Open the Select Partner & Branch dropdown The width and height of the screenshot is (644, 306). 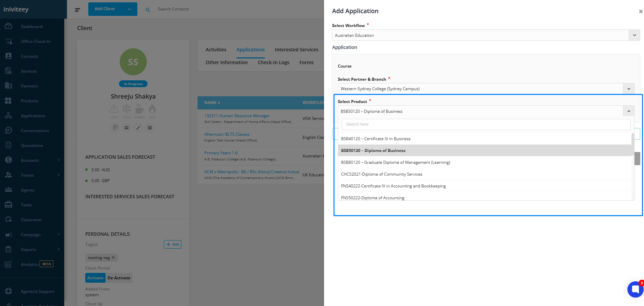[628, 89]
